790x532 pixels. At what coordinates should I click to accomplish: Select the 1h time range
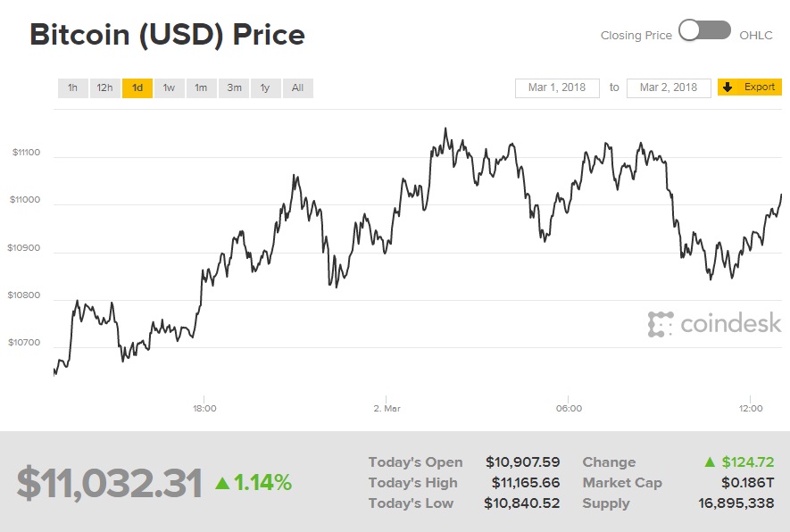73,87
